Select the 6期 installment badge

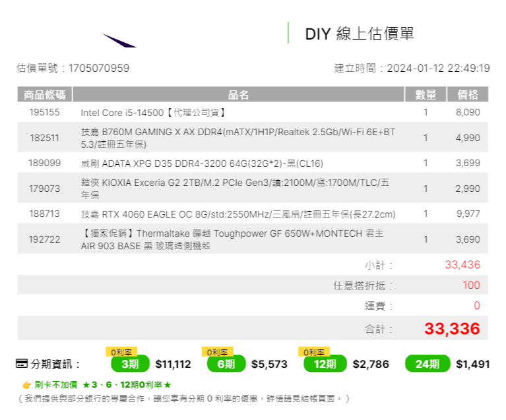click(226, 364)
